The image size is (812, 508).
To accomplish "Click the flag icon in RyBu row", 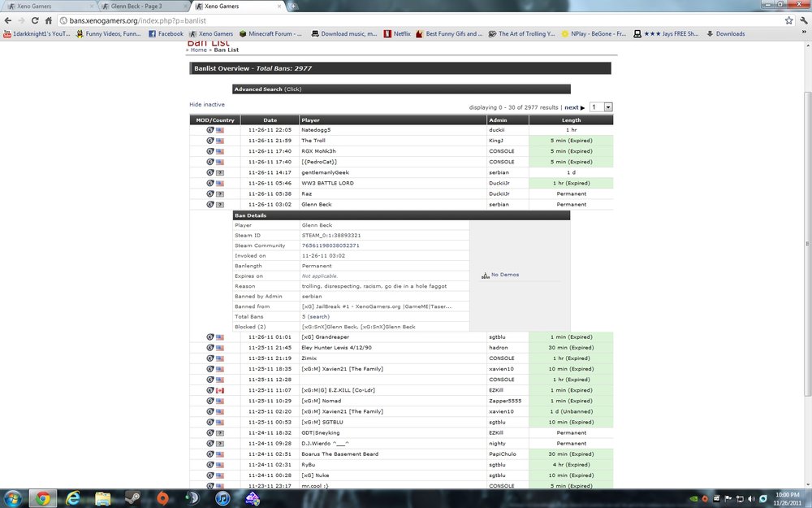I will click(219, 465).
